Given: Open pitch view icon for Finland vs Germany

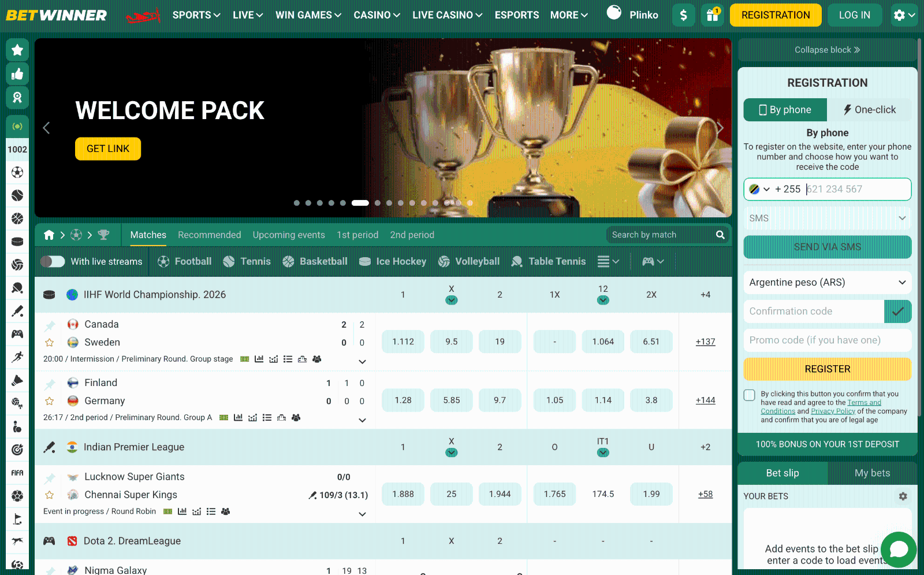Looking at the screenshot, I should click(x=281, y=417).
